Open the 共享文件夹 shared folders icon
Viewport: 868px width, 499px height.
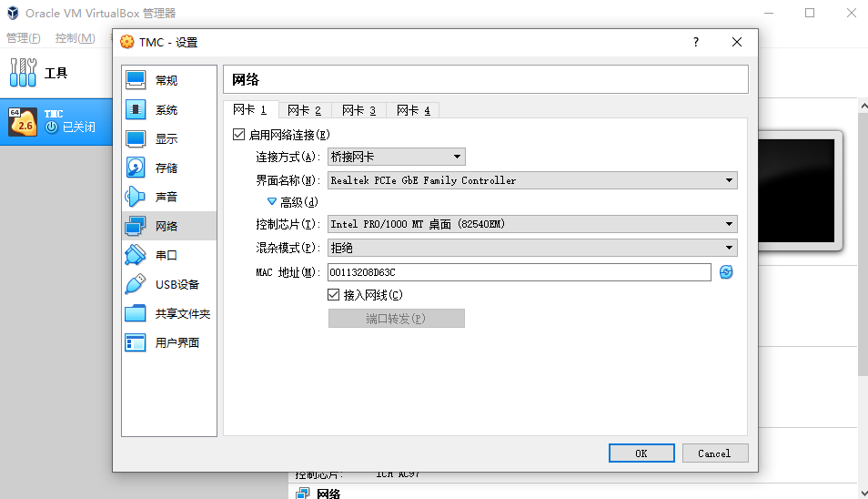coord(136,313)
